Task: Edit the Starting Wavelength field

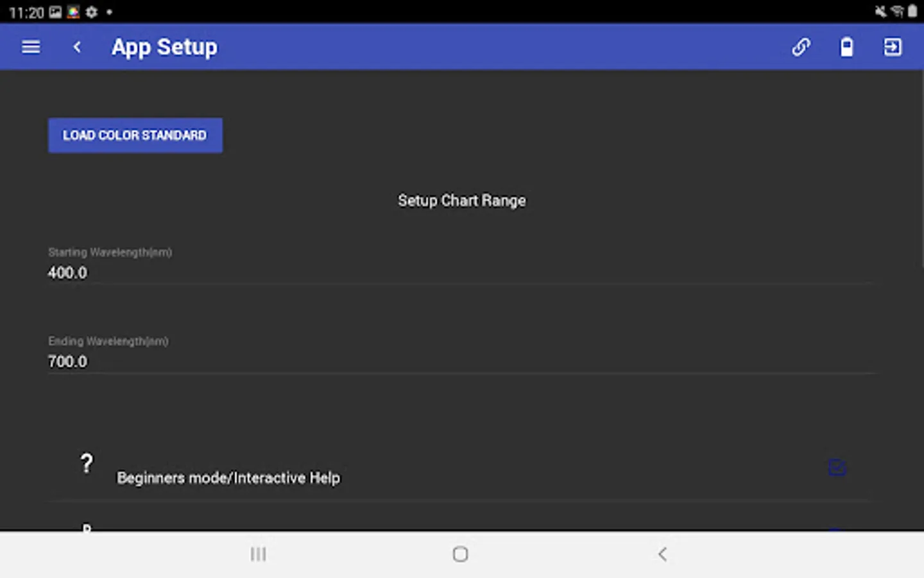Action: [461, 273]
